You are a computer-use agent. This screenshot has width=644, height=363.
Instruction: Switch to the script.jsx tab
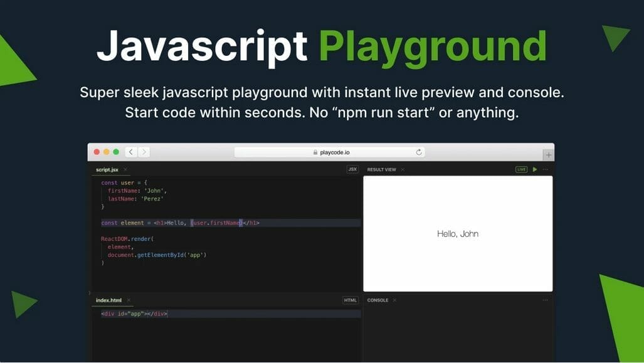point(108,169)
